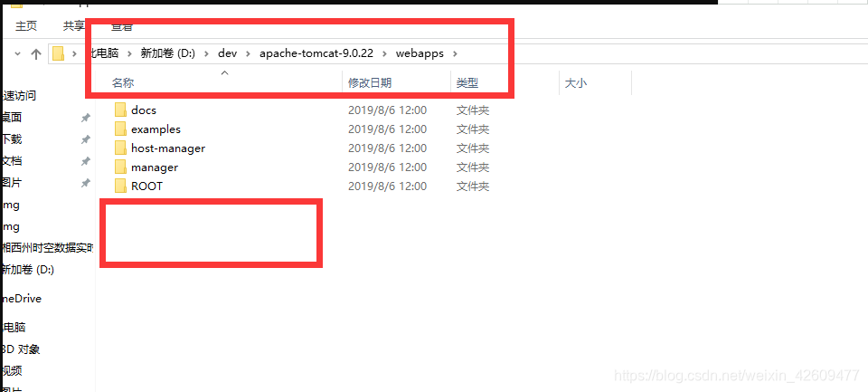The width and height of the screenshot is (868, 392).
Task: Expand chevron after apache-tomcat-9.0.22 in path
Action: pos(385,53)
